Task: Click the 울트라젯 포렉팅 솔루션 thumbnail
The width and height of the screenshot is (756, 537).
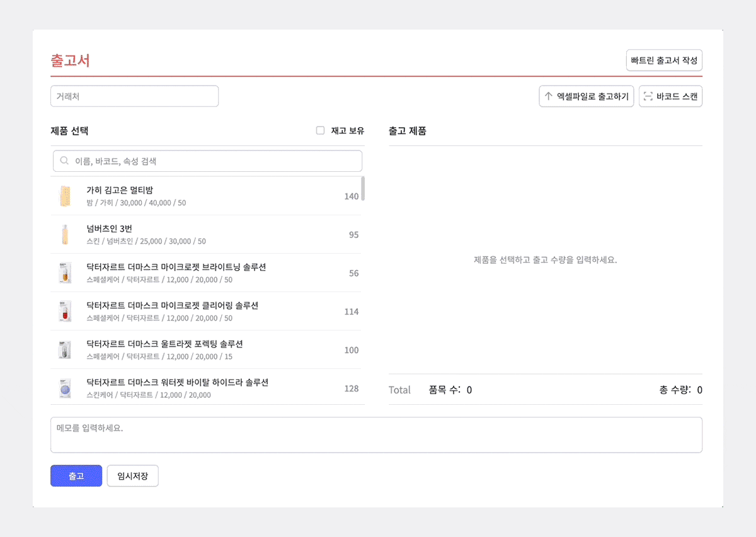Action: [64, 349]
